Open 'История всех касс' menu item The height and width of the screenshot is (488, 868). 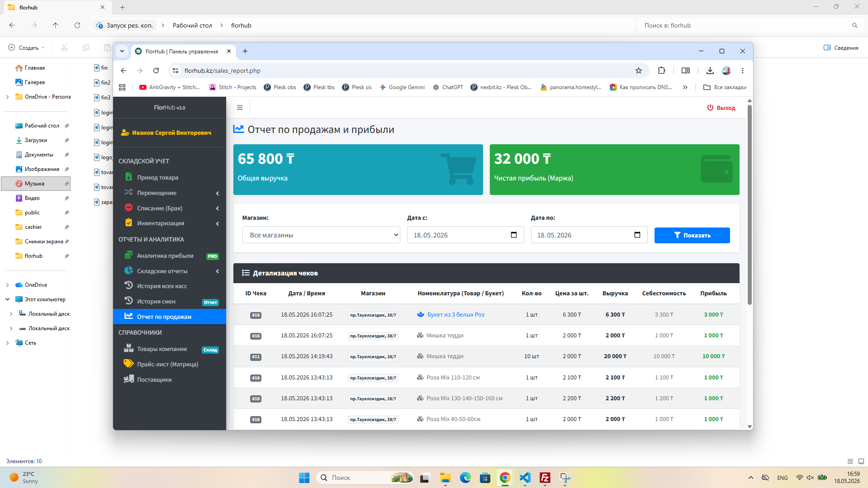(x=169, y=286)
